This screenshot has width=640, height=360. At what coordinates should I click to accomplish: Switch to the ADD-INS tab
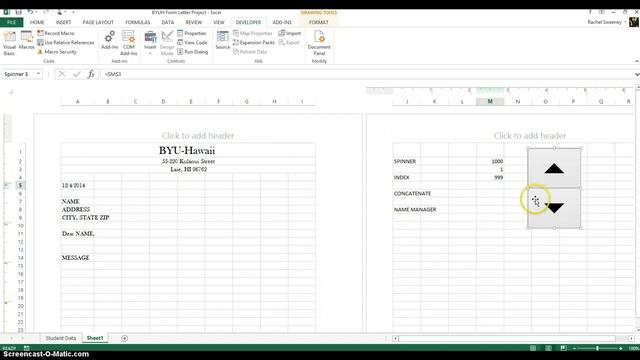tap(282, 22)
